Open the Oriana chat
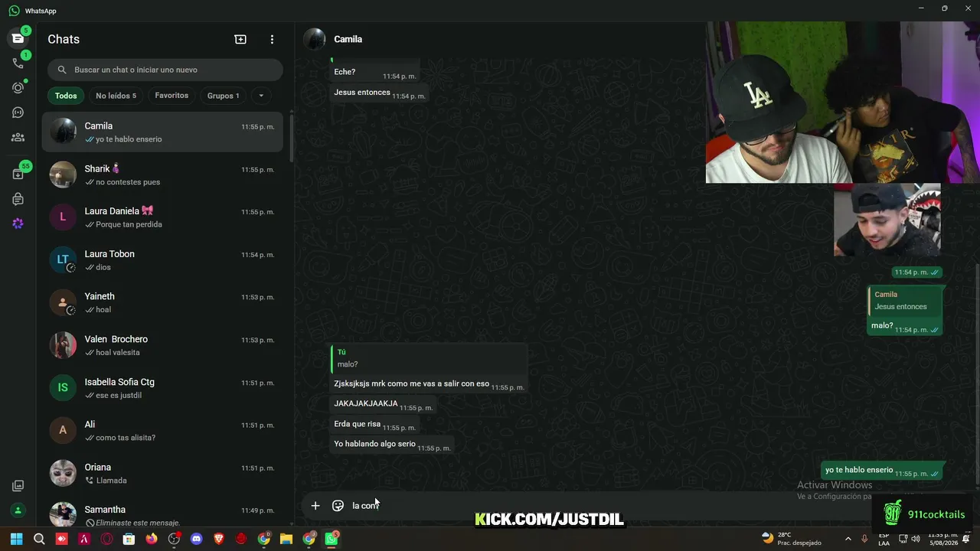This screenshot has height=551, width=980. pos(162,473)
